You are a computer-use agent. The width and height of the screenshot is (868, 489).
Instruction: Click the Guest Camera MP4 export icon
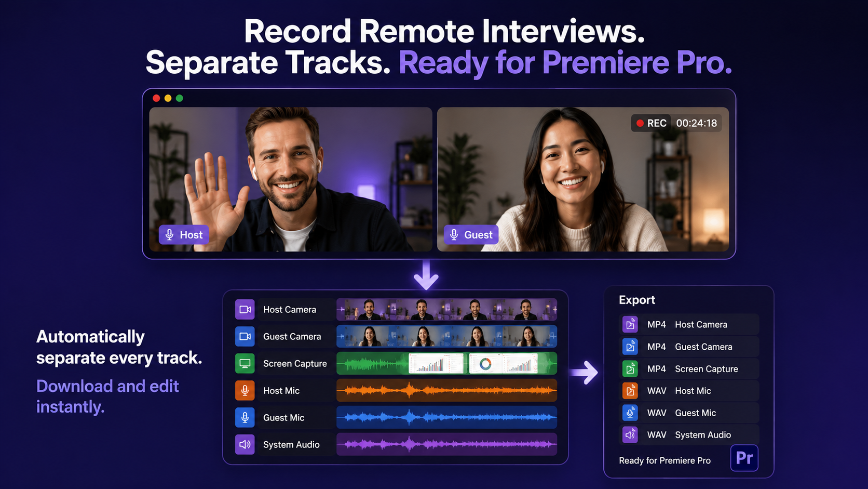pos(630,347)
